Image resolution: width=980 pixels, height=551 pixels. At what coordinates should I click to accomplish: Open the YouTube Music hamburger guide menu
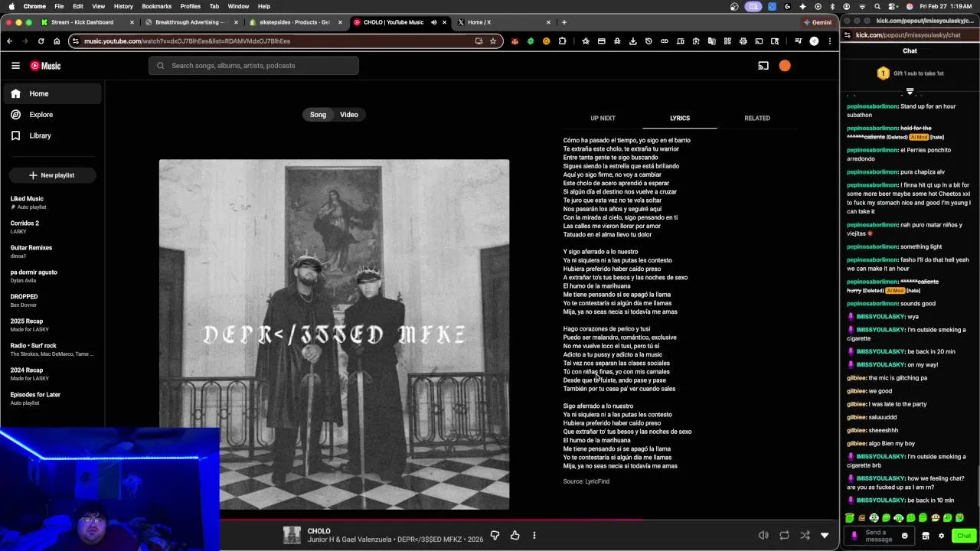click(15, 66)
